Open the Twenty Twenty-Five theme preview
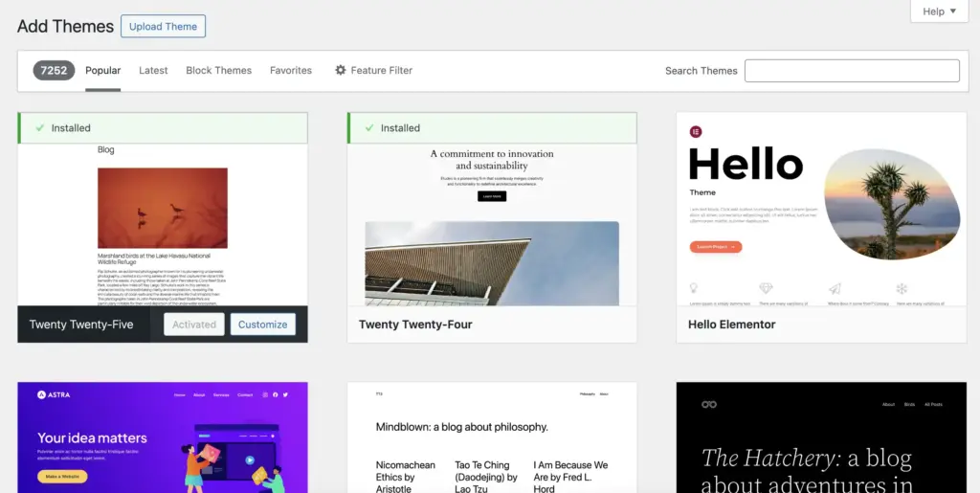 [163, 225]
